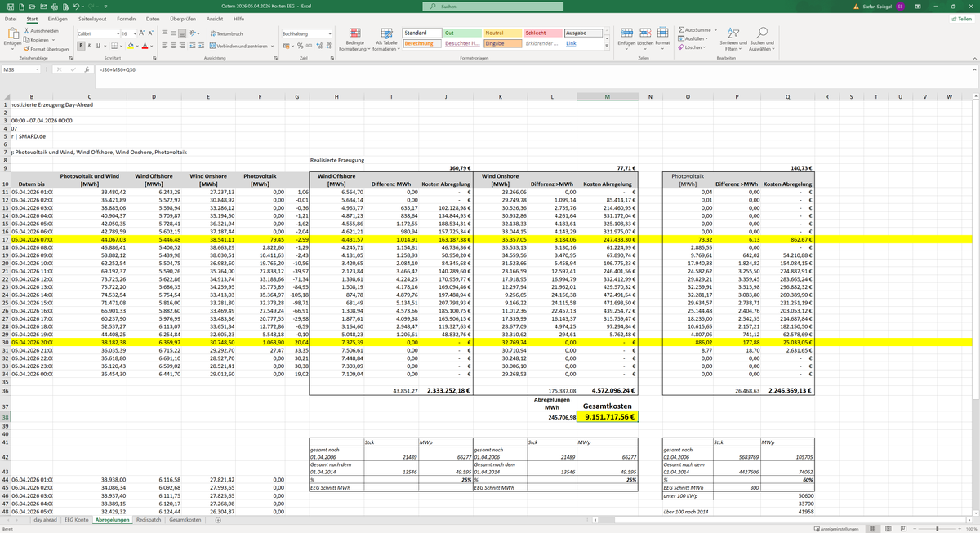
Task: Open Bedingte Formatierung menu
Action: tap(355, 39)
